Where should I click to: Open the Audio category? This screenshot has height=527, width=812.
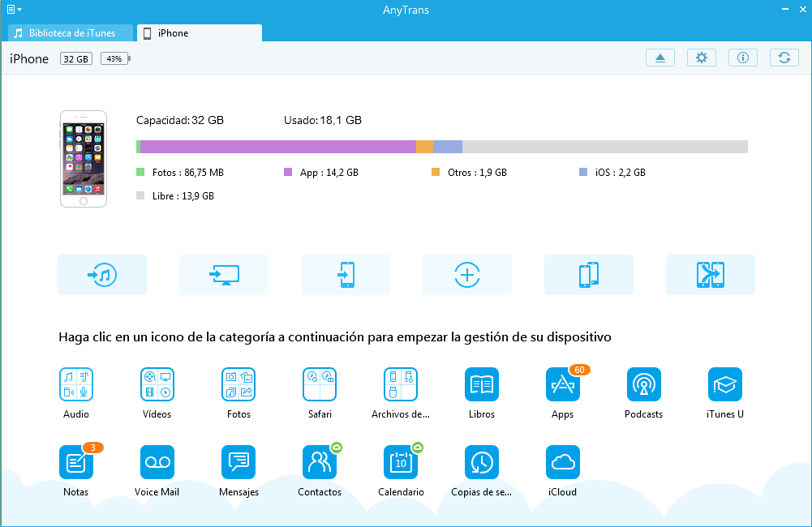[x=76, y=384]
